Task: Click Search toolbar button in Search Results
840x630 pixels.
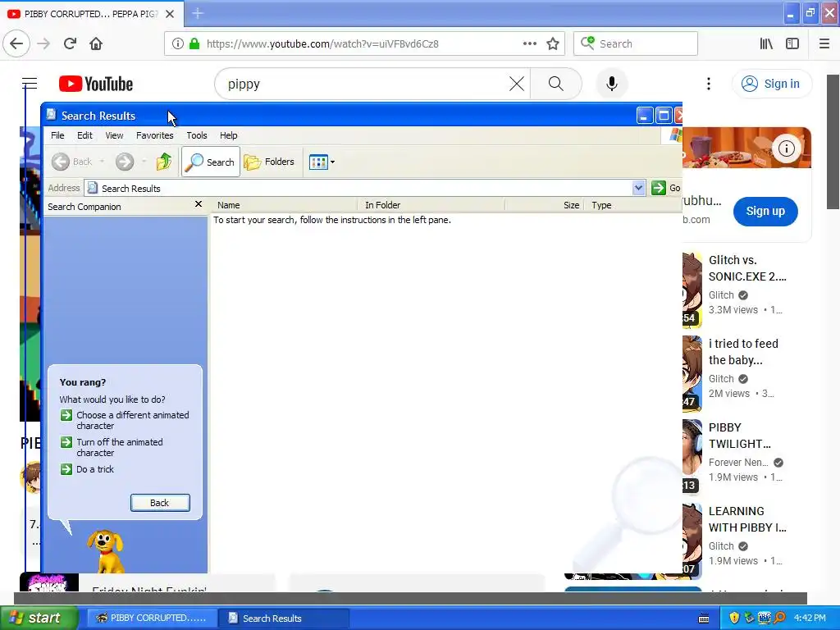Action: pyautogui.click(x=211, y=162)
